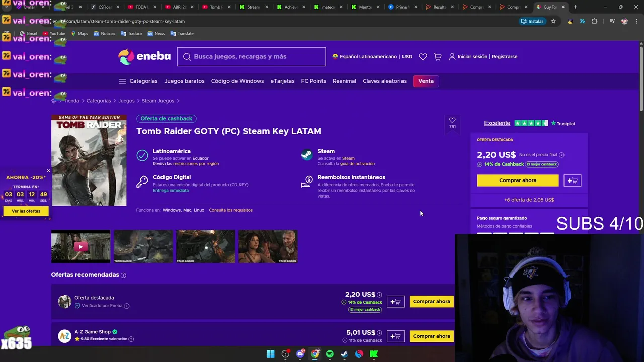Click Steam link under 'Se activa en'
Viewport: 644px width, 362px height.
pyautogui.click(x=348, y=158)
